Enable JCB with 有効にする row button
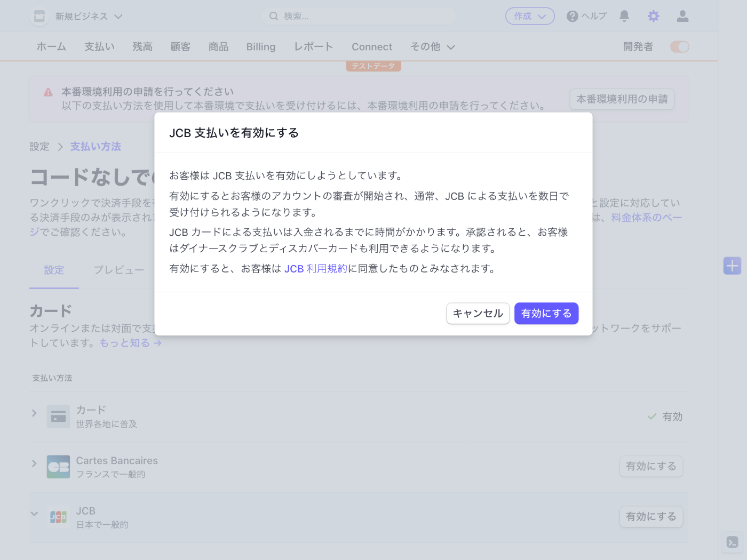This screenshot has width=747, height=560. click(651, 517)
